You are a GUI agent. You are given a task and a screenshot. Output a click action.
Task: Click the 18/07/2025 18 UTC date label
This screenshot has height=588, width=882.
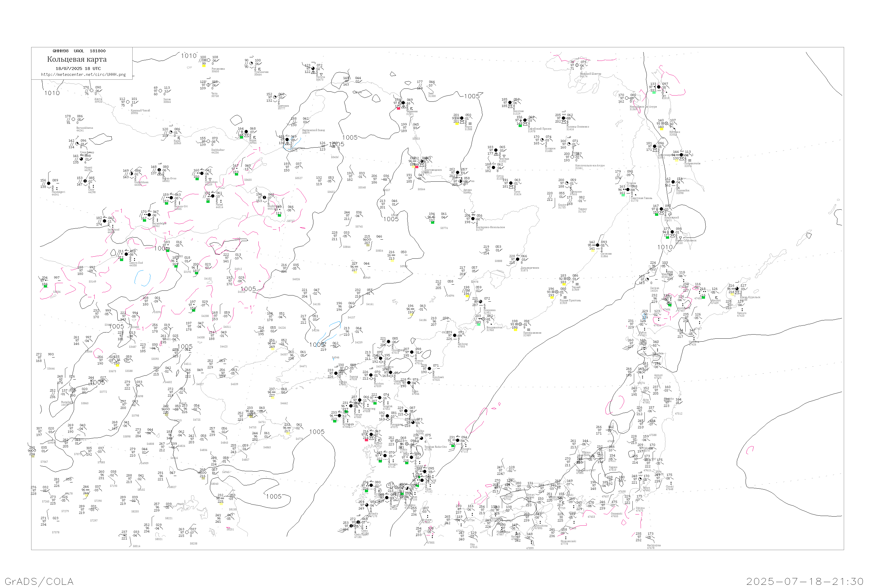(x=78, y=69)
